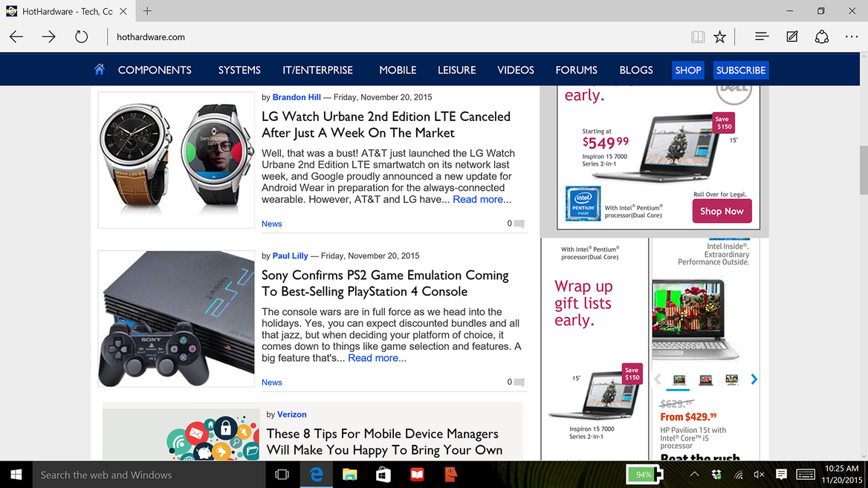This screenshot has height=488, width=868.
Task: Refresh the hothardware.com page
Action: [x=82, y=37]
